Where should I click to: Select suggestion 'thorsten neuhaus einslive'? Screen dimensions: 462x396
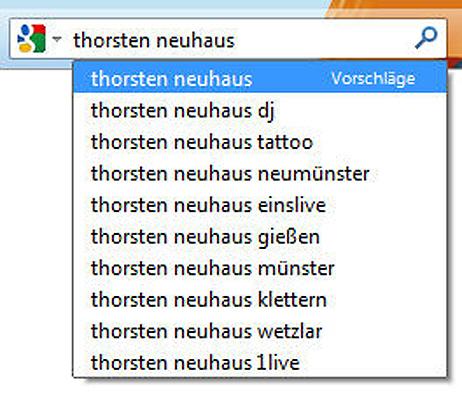pos(260,205)
